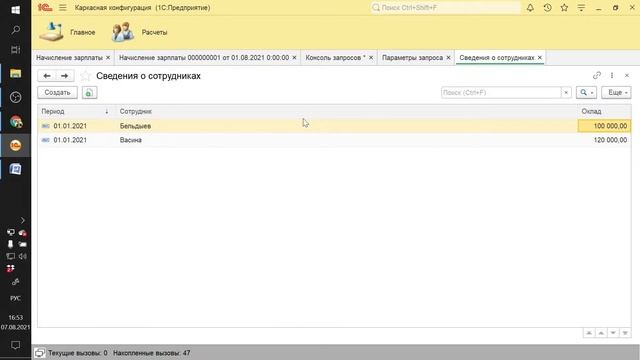Open the Windows notification center icon
This screenshot has height=360, width=640.
(16, 345)
